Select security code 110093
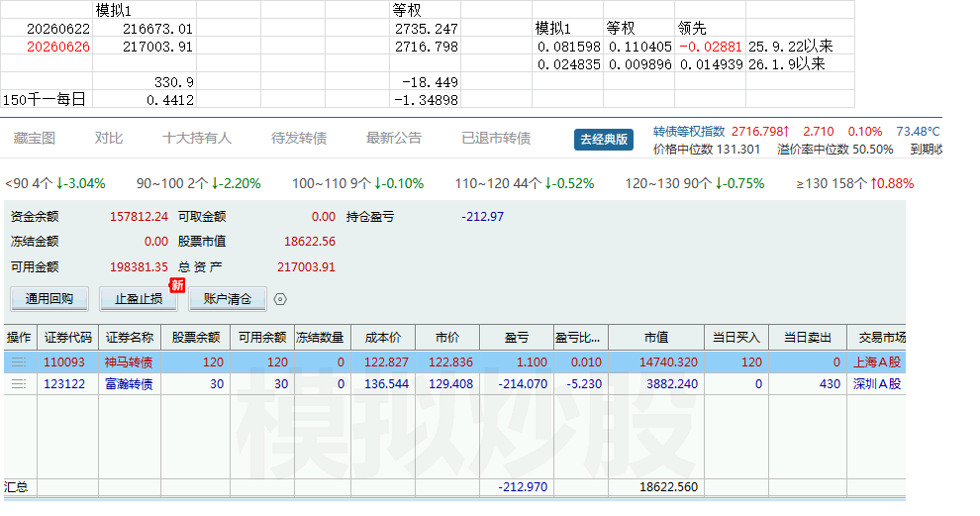The width and height of the screenshot is (980, 516). 63,362
